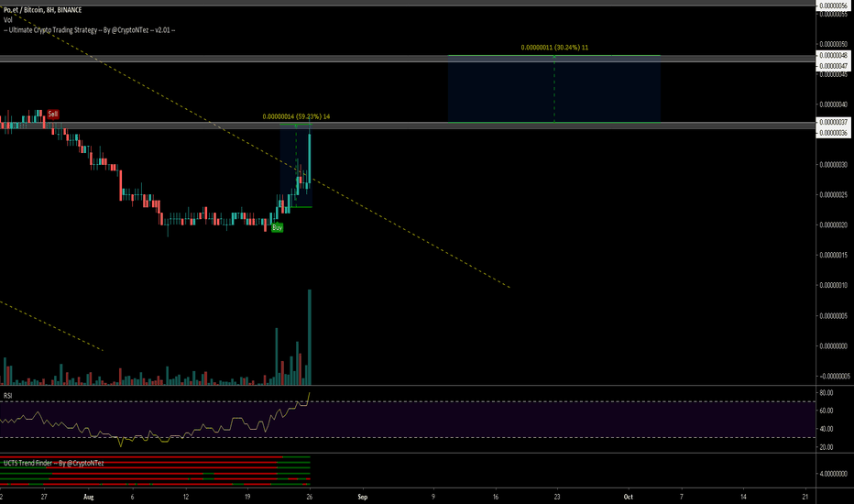Click the 27 date on the time axis
This screenshot has width=854, height=504.
(x=44, y=497)
